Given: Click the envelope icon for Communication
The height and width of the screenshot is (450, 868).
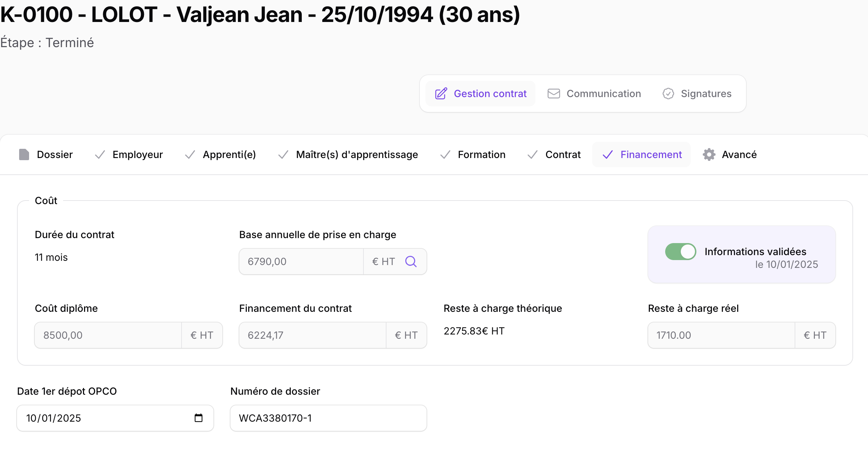Looking at the screenshot, I should pos(553,94).
